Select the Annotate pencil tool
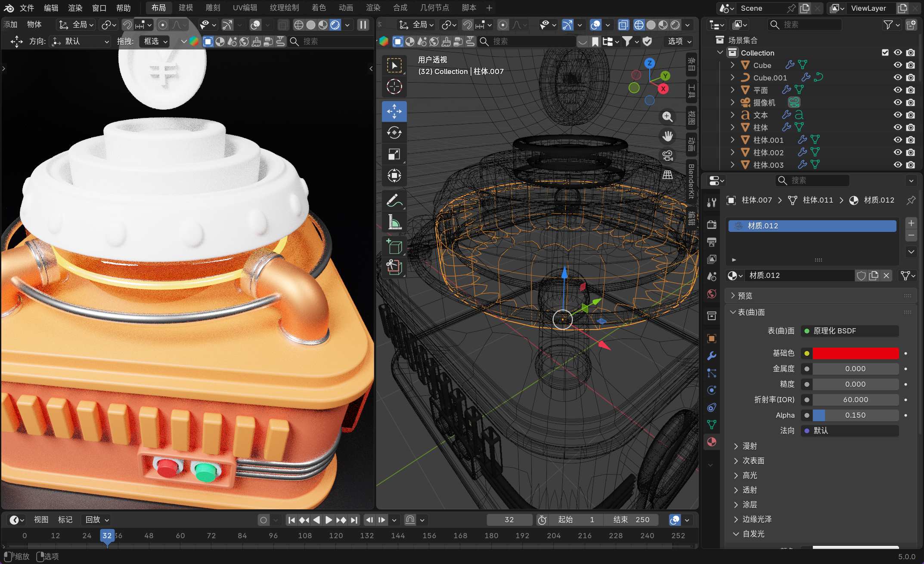The image size is (924, 564). [394, 200]
